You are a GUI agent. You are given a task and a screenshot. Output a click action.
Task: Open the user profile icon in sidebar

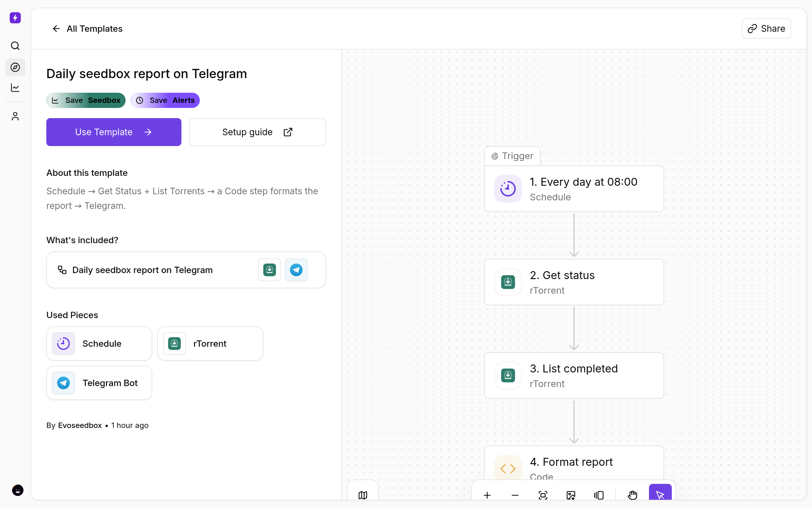15,116
